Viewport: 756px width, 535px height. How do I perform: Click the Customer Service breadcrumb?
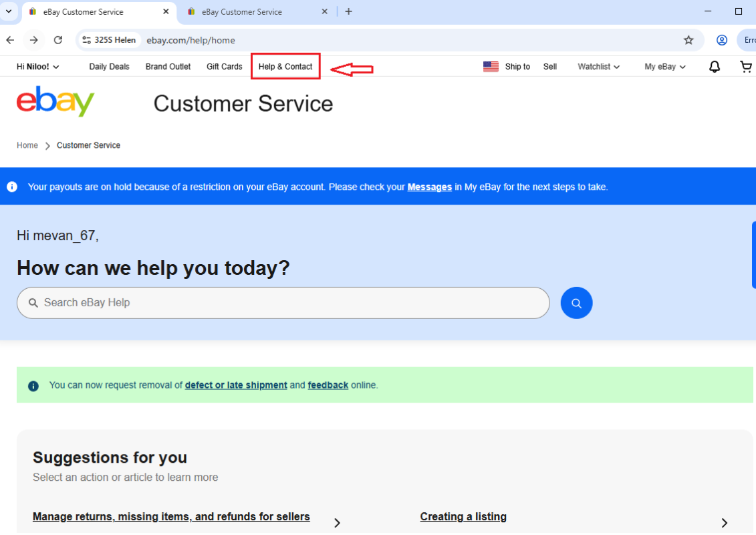click(x=88, y=145)
